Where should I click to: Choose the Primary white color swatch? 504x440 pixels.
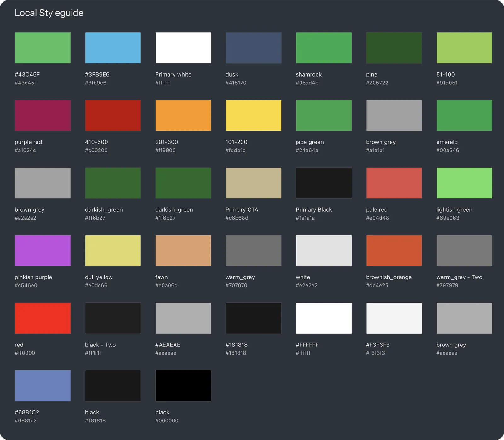pos(183,48)
